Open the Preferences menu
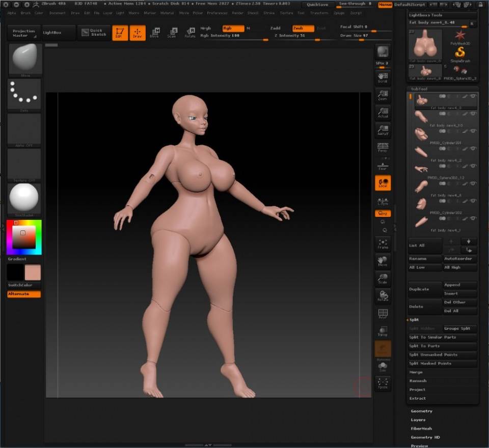 coord(217,13)
